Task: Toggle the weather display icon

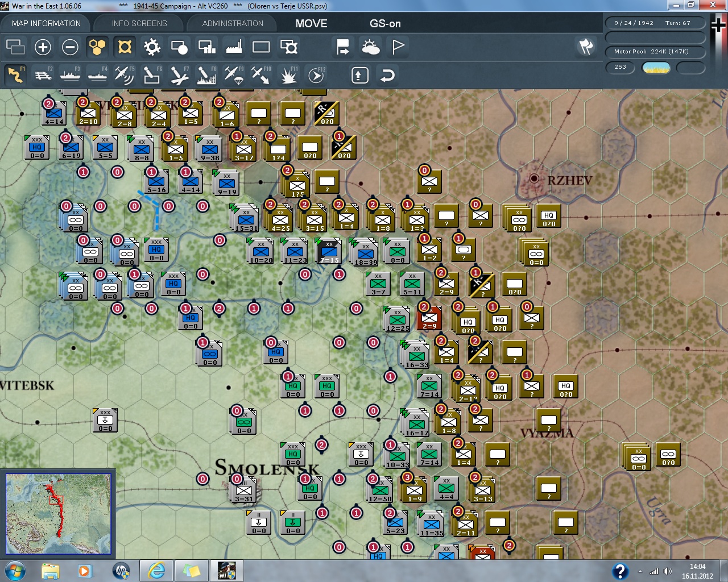Action: 371,47
